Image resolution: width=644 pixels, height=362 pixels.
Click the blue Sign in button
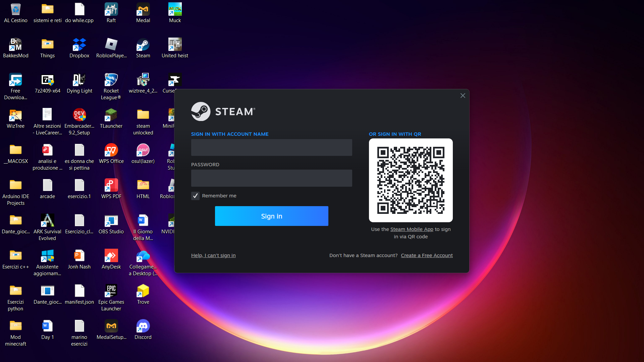tap(272, 216)
